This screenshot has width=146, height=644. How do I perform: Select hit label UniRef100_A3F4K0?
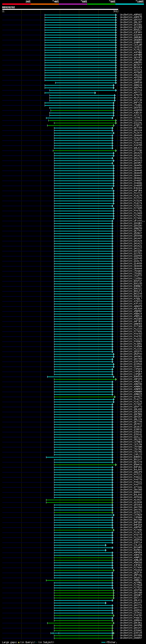[x=131, y=32]
